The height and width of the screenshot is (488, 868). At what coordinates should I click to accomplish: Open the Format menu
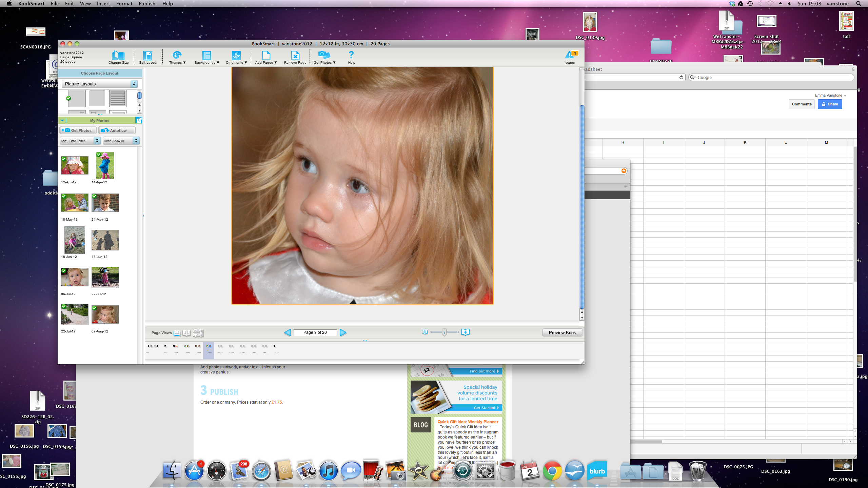coord(124,3)
